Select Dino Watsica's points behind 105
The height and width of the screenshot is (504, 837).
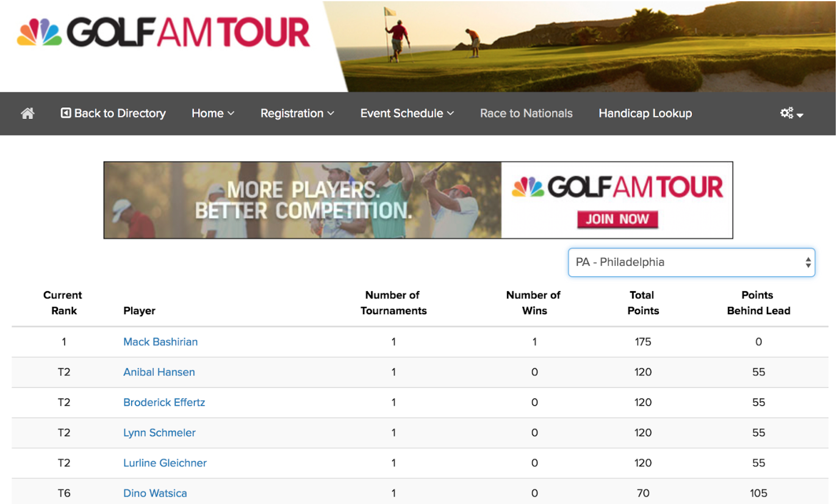coord(758,493)
